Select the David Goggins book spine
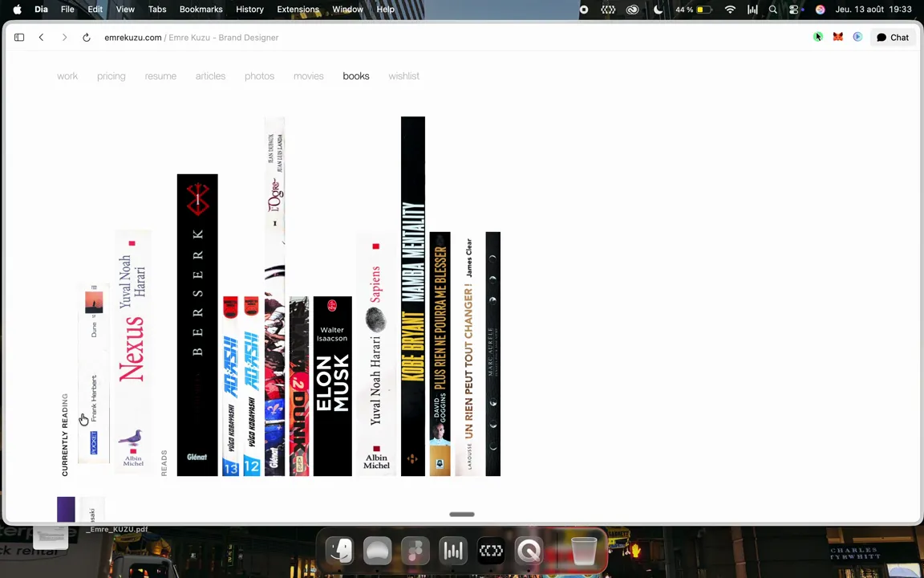Screen dimensions: 924x578 pos(440,354)
